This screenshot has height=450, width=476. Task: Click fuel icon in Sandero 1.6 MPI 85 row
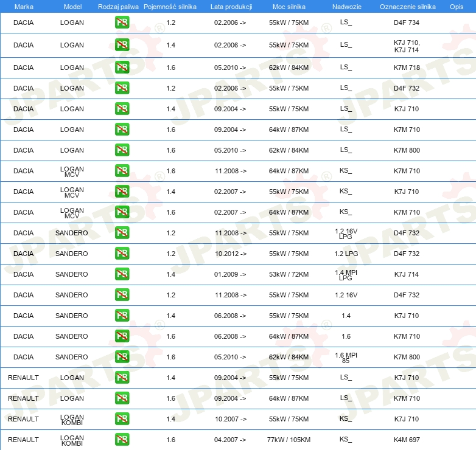(x=122, y=356)
